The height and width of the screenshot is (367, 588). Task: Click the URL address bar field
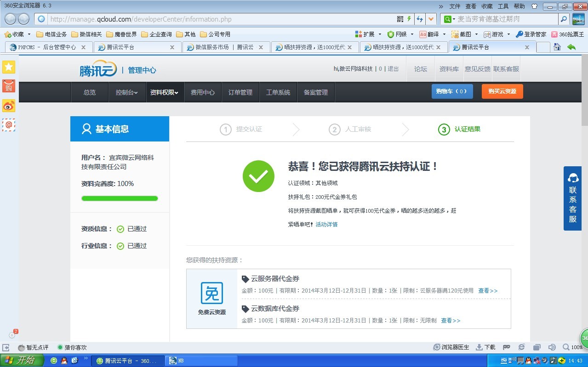tap(222, 19)
